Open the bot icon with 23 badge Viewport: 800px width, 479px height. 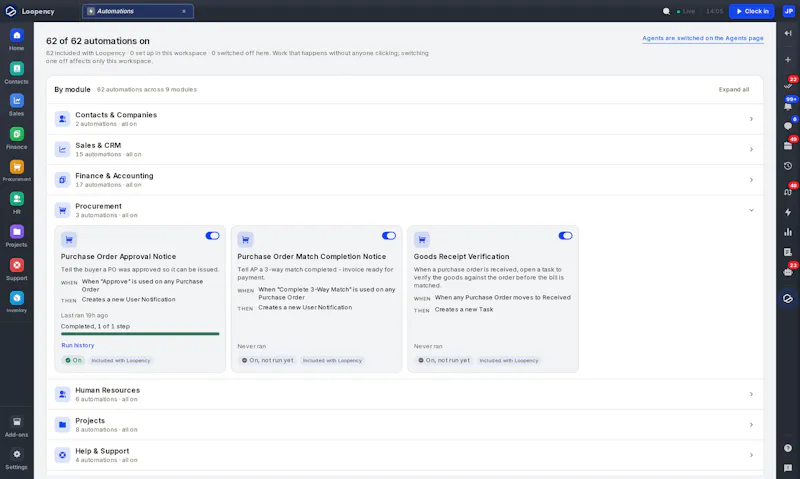pyautogui.click(x=788, y=272)
